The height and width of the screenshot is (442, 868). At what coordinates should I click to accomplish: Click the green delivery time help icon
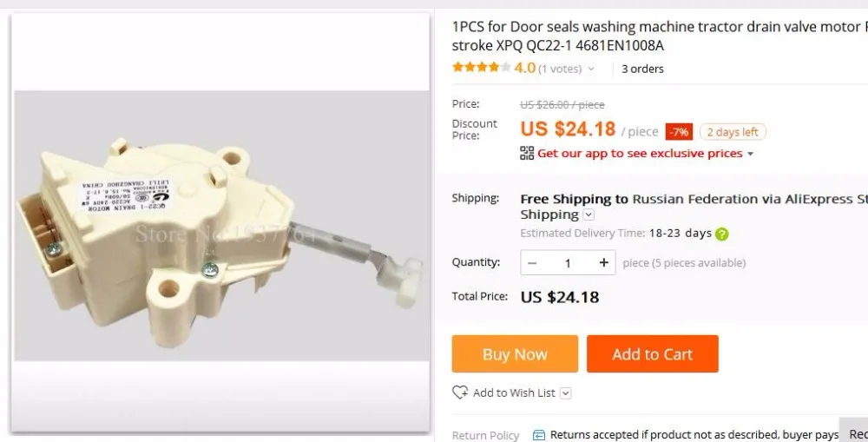(722, 234)
